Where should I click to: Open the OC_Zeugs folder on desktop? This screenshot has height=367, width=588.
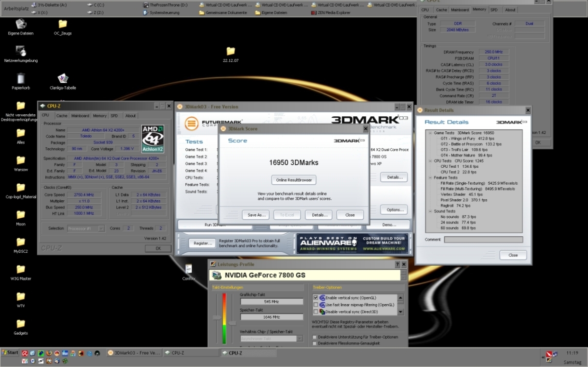coord(63,27)
